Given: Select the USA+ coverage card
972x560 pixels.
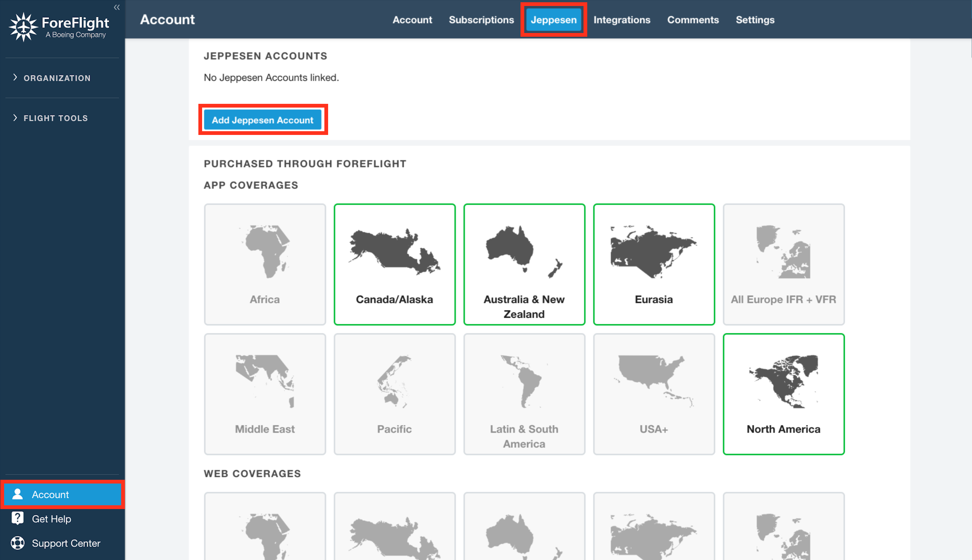Looking at the screenshot, I should click(x=654, y=394).
